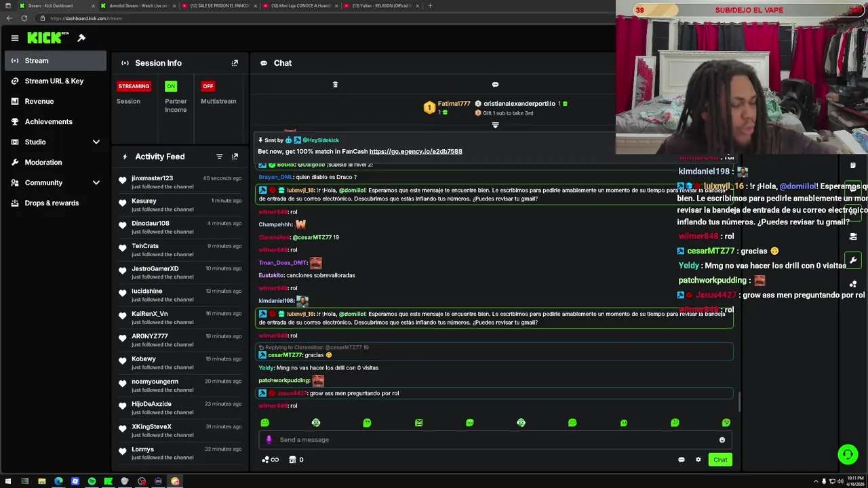Open the Stream sidebar item
This screenshot has height=488, width=868.
[x=56, y=61]
